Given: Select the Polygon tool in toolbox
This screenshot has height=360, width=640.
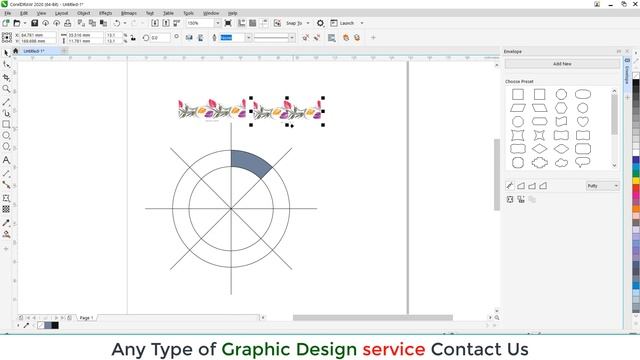Looking at the screenshot, I should (6, 147).
